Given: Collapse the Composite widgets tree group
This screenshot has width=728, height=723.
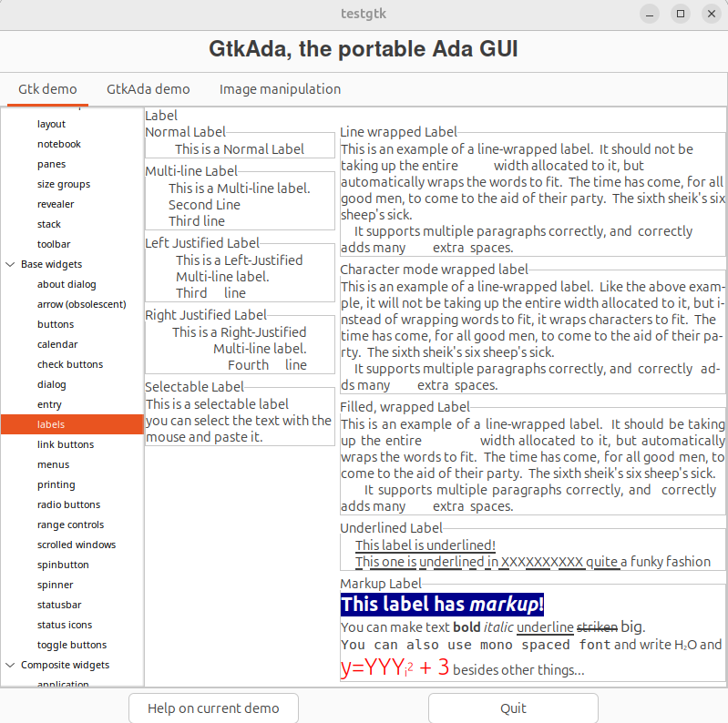Looking at the screenshot, I should [x=10, y=665].
